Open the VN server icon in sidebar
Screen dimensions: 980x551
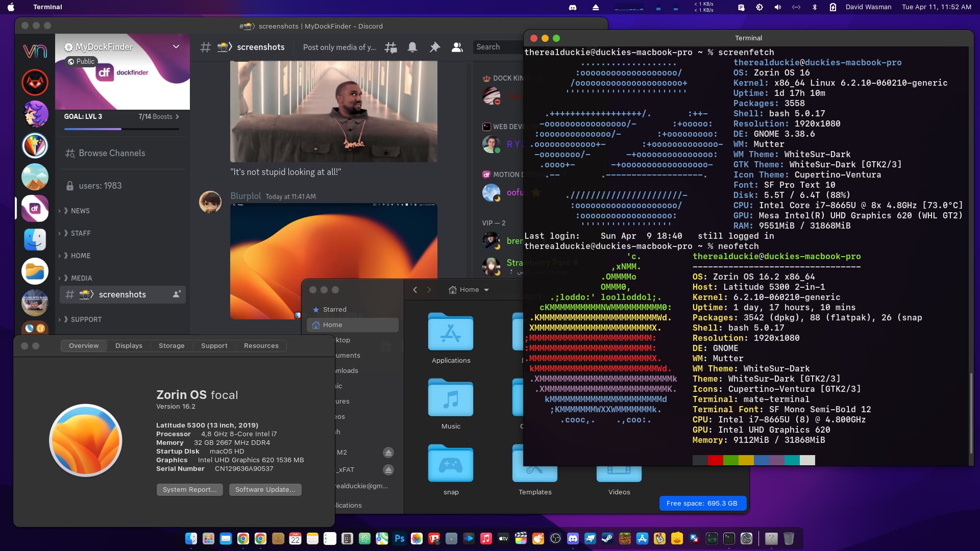tap(35, 51)
